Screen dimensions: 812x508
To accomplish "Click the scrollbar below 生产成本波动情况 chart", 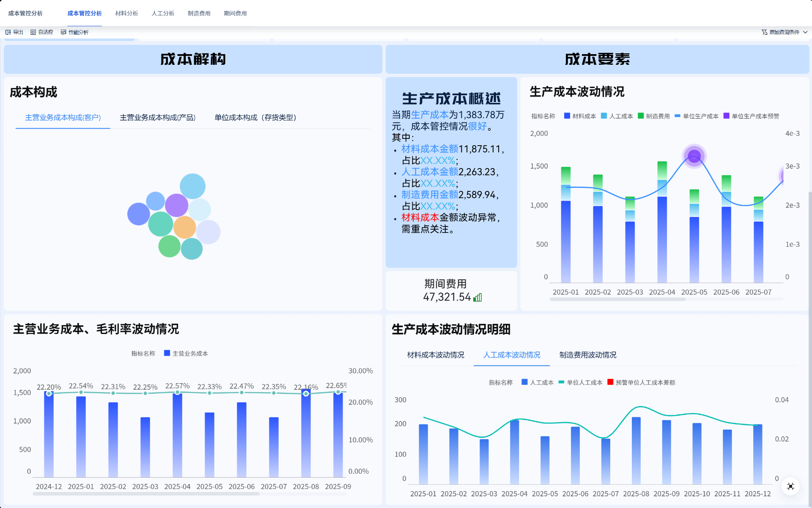I will [x=617, y=299].
